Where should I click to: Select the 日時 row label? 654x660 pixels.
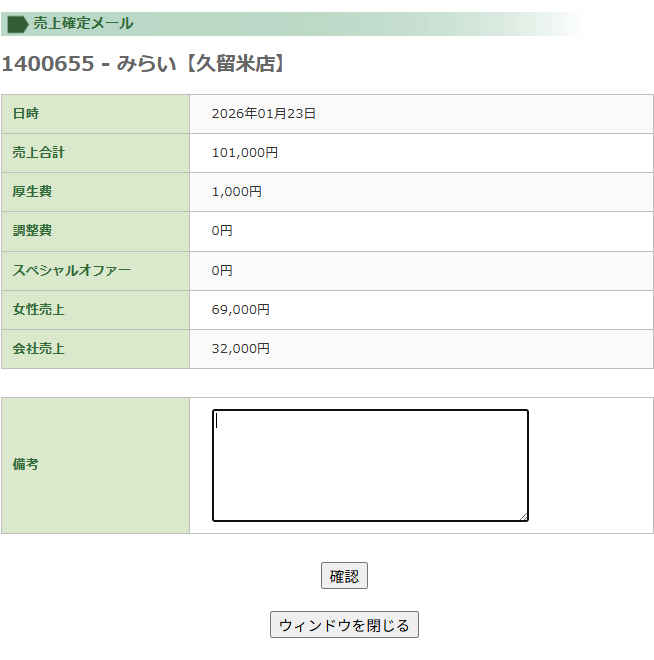[26, 114]
